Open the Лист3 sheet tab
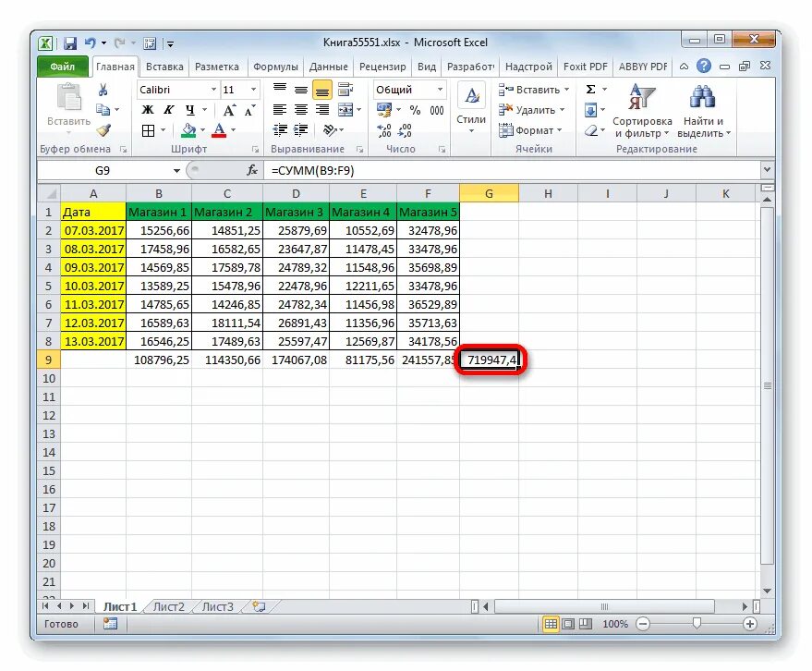The image size is (812, 671). [217, 606]
